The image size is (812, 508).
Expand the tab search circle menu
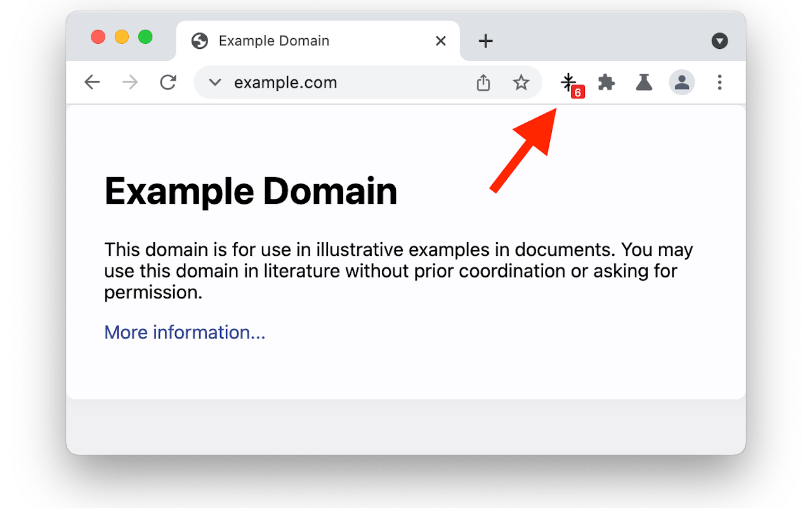tap(719, 41)
